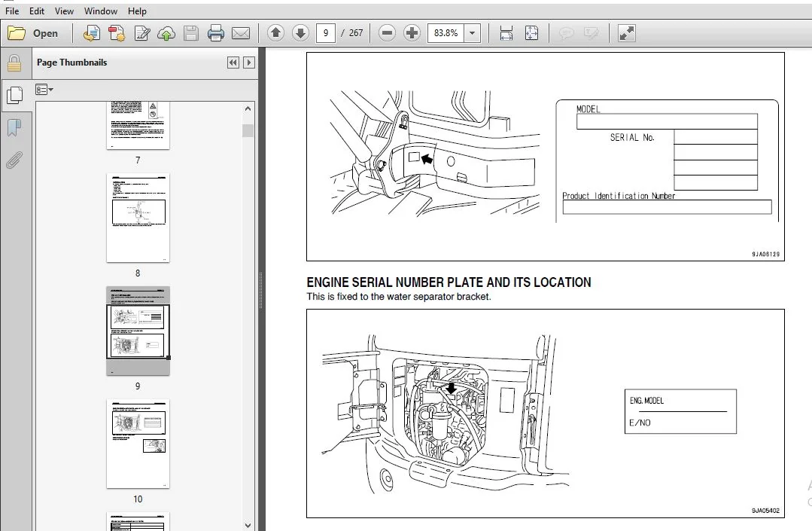
Task: Click the Zoom in plus button
Action: pyautogui.click(x=412, y=33)
